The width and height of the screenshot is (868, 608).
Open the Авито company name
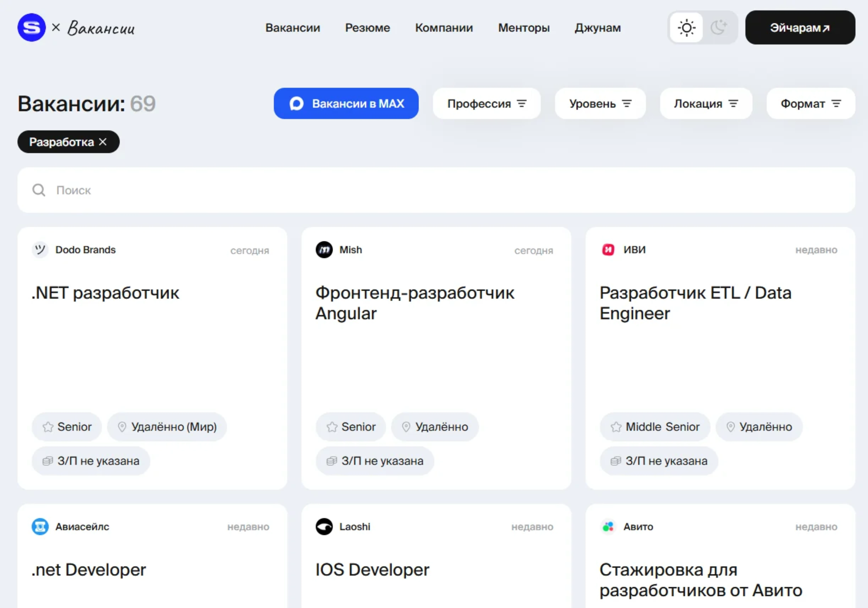638,527
